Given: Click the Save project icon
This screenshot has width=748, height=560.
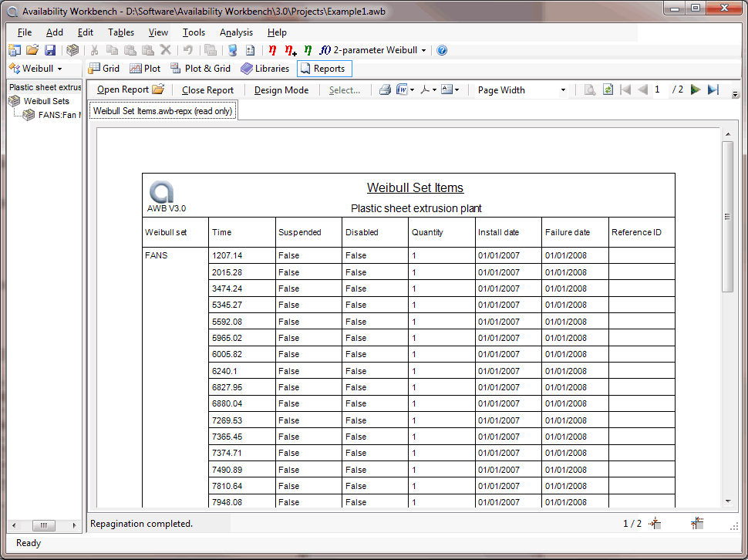Looking at the screenshot, I should click(x=50, y=50).
